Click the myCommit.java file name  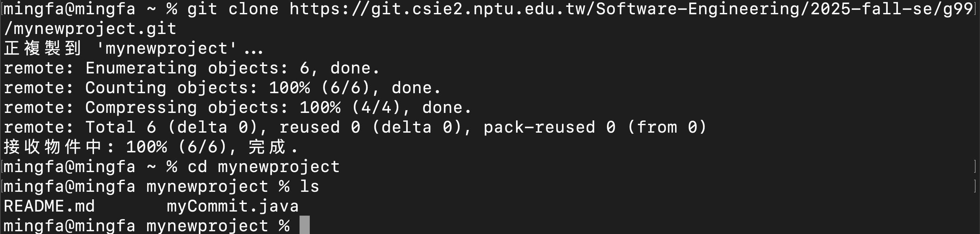tap(232, 206)
